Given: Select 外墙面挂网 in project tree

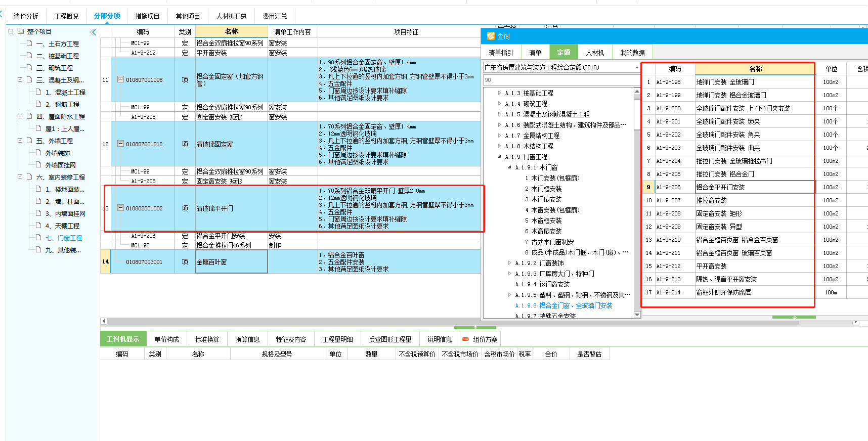Looking at the screenshot, I should pyautogui.click(x=60, y=165).
